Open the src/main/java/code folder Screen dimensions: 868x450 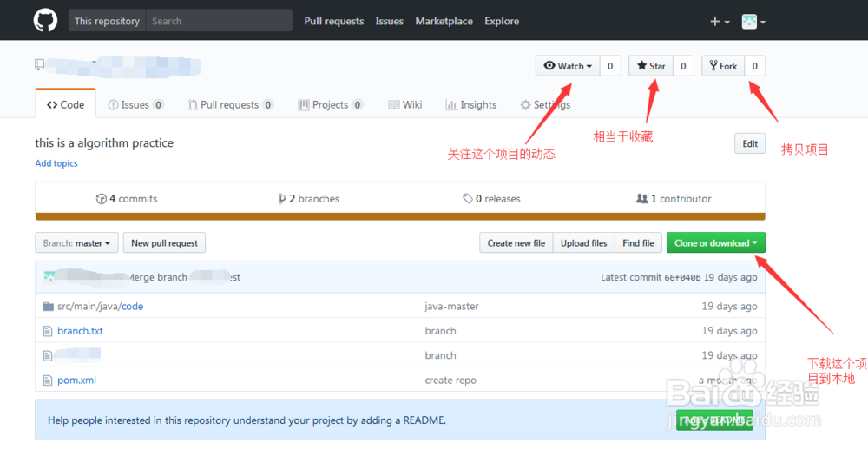pos(100,306)
